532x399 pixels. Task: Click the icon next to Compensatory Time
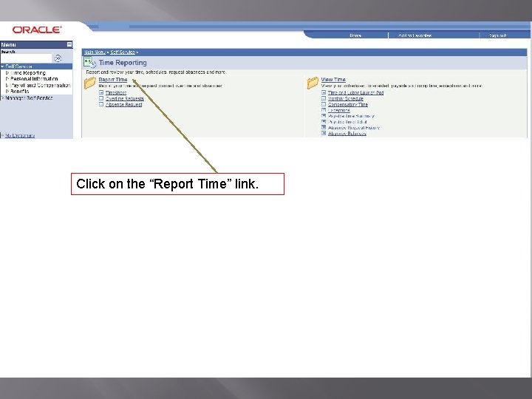(x=324, y=104)
